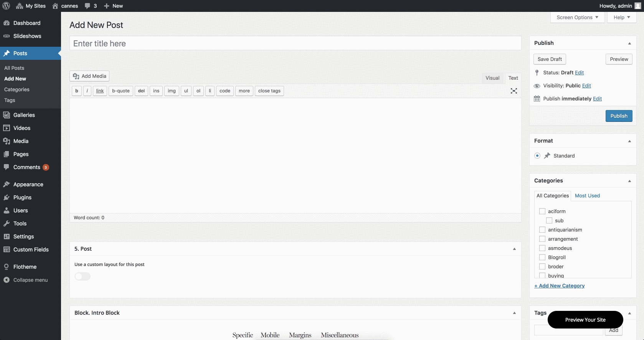Toggle distraction-free fullscreen editor icon
Viewport: 644px width, 340px height.
tap(514, 91)
